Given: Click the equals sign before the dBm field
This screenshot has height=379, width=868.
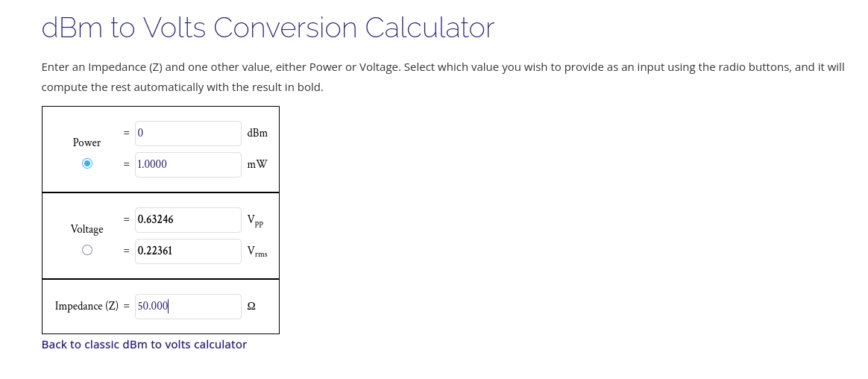Looking at the screenshot, I should point(127,134).
